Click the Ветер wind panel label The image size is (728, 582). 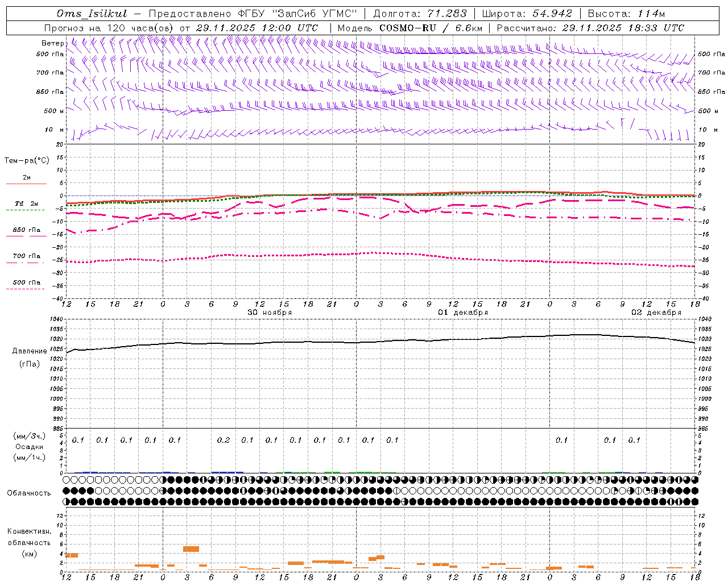click(52, 43)
